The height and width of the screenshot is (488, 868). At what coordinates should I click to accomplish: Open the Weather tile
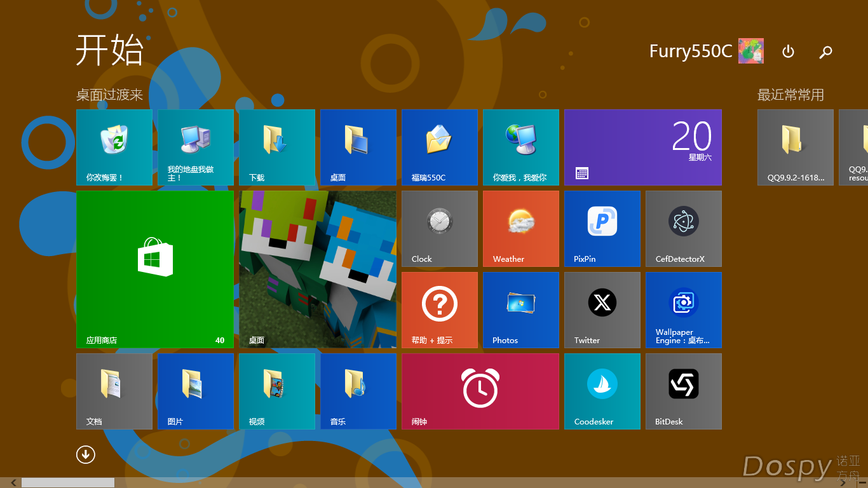[521, 229]
